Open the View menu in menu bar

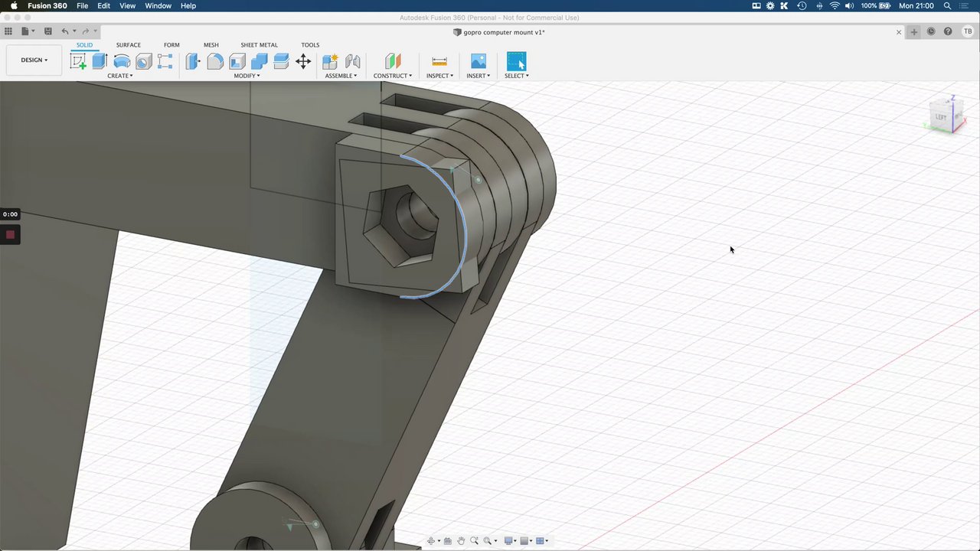tap(127, 5)
